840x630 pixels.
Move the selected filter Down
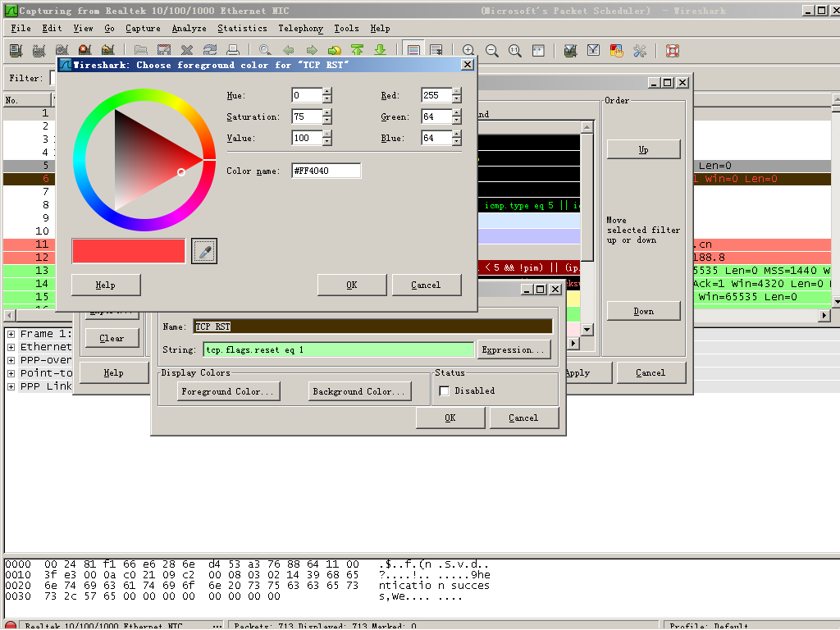coord(643,311)
